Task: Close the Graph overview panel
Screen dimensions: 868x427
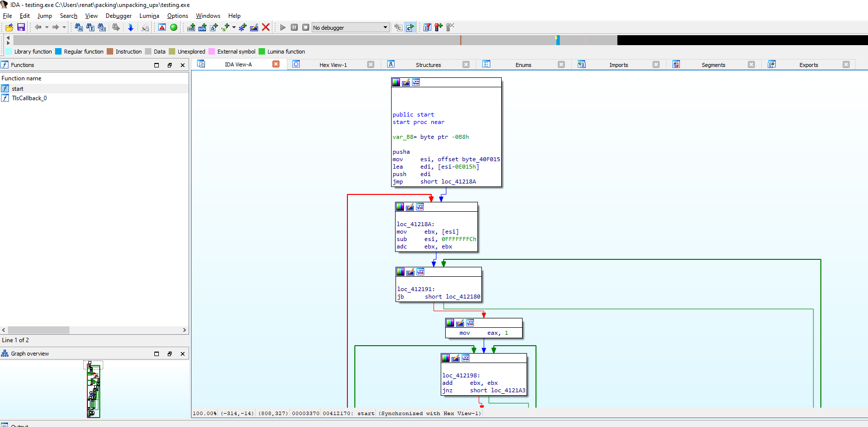Action: 183,354
